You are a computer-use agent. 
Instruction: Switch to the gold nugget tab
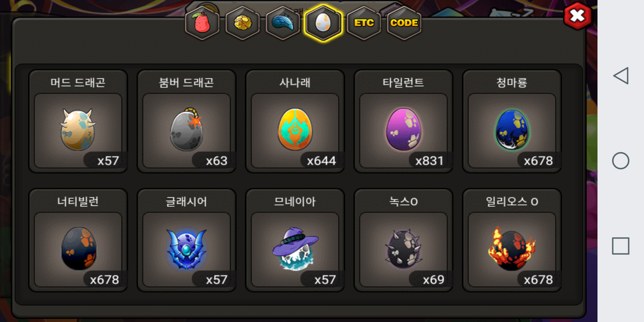click(x=242, y=23)
